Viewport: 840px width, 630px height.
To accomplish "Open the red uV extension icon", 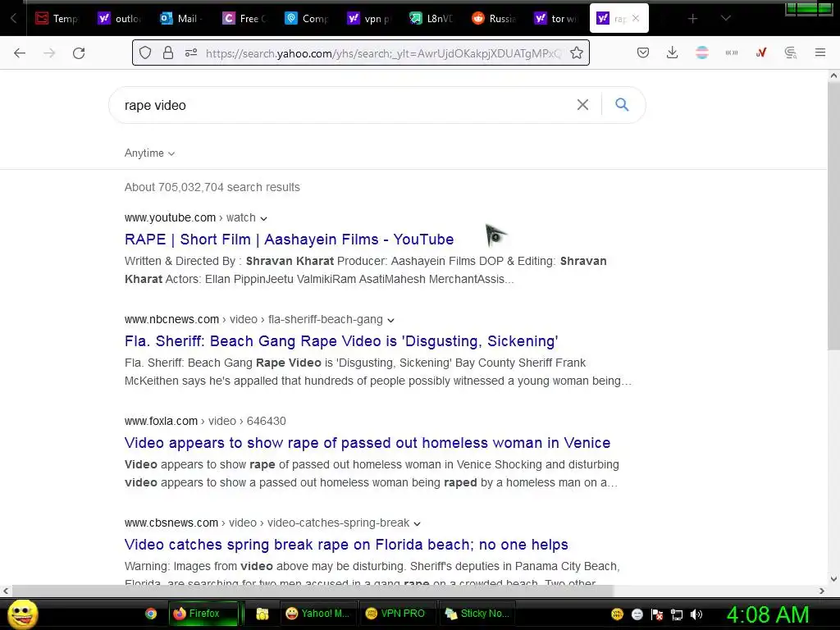I will (x=760, y=52).
